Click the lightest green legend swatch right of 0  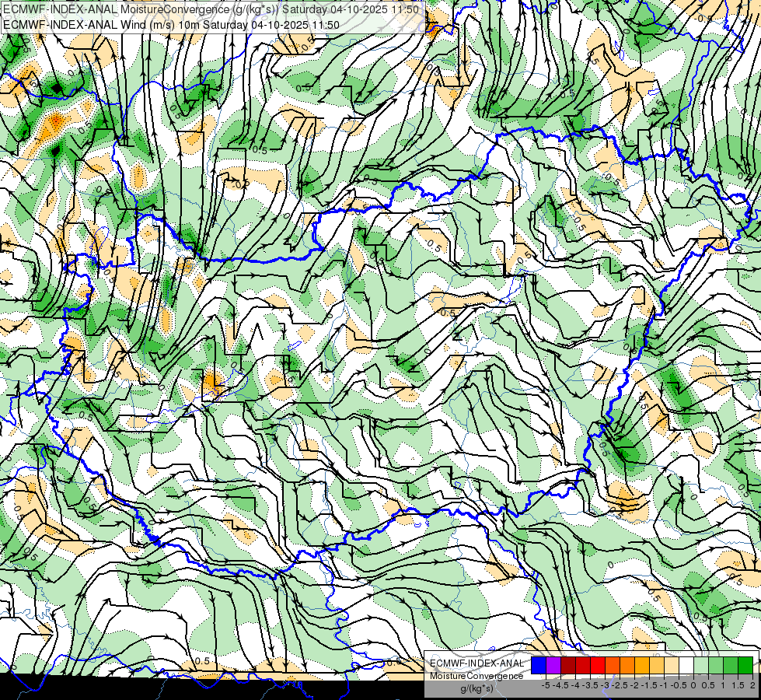point(701,666)
